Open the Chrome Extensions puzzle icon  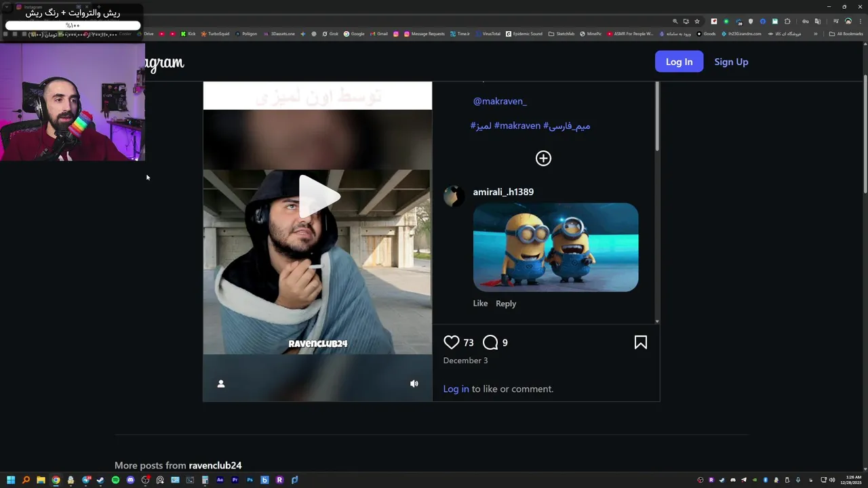(787, 21)
